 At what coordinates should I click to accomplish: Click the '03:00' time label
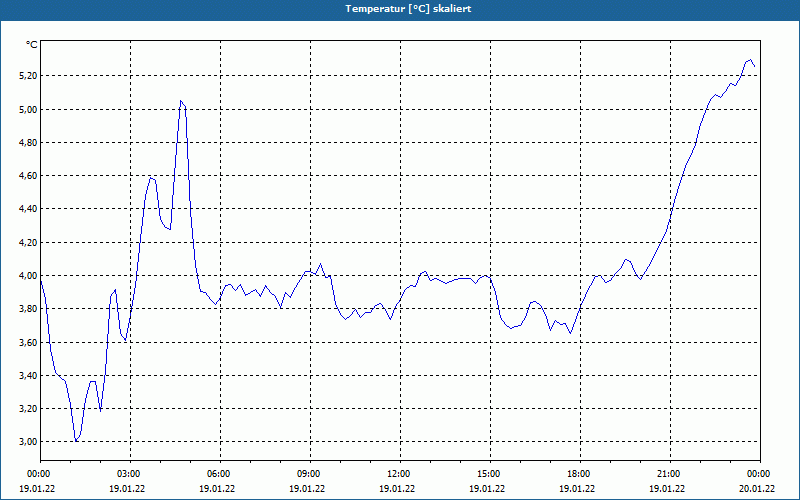(130, 474)
